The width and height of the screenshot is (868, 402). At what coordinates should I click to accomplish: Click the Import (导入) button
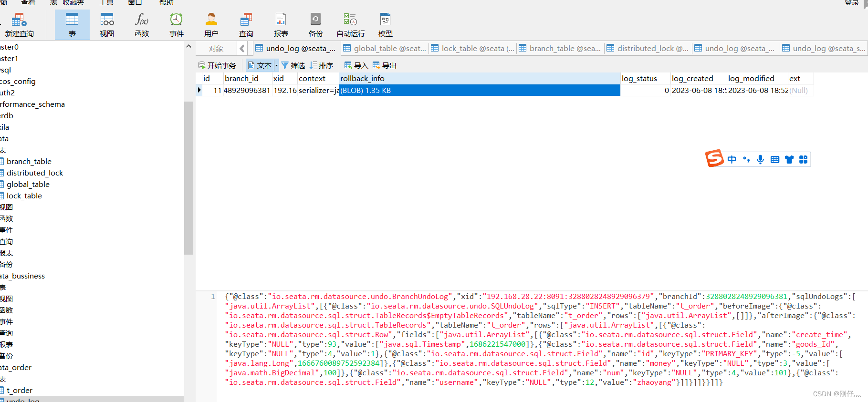356,65
